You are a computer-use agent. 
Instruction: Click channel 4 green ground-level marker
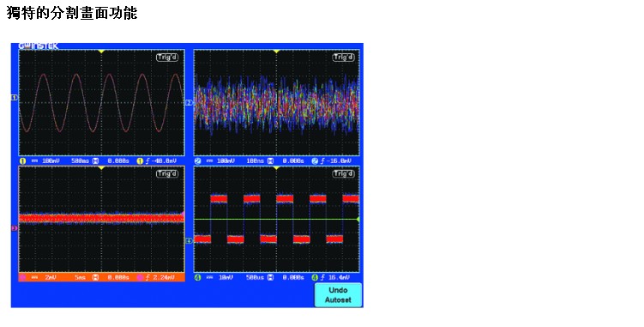[x=189, y=240]
